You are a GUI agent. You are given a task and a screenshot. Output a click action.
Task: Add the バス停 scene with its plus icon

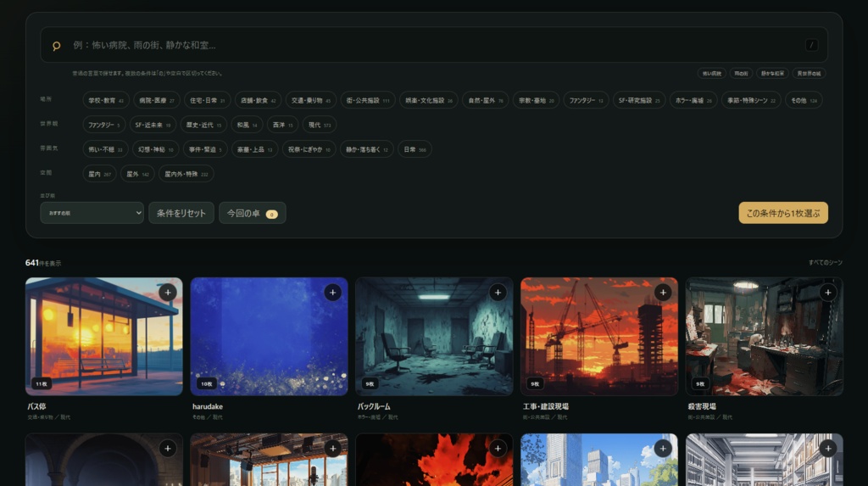168,293
